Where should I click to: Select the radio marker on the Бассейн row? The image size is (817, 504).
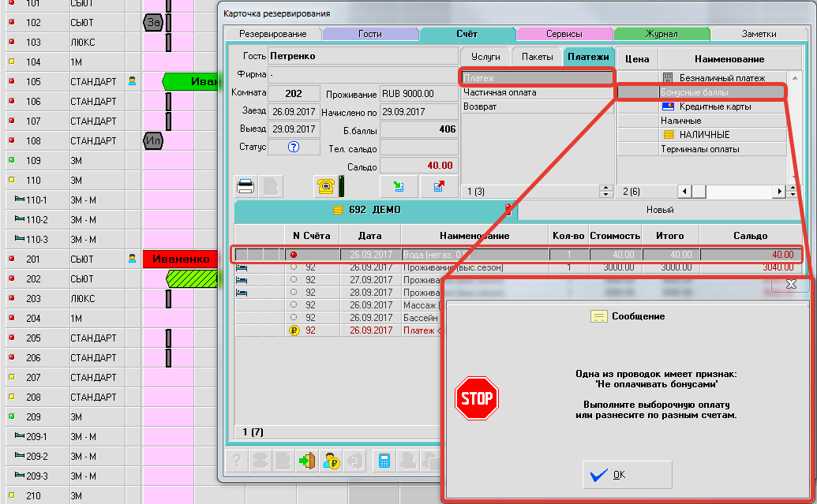(294, 318)
